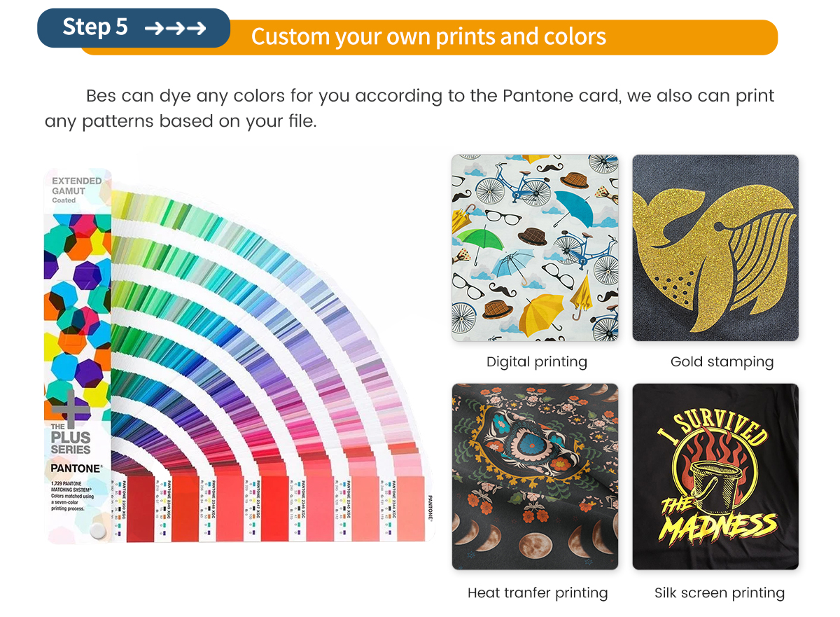Image resolution: width=840 pixels, height=617 pixels.
Task: Pick the light pink Pantone 2344 XGC swatch
Action: click(x=411, y=508)
